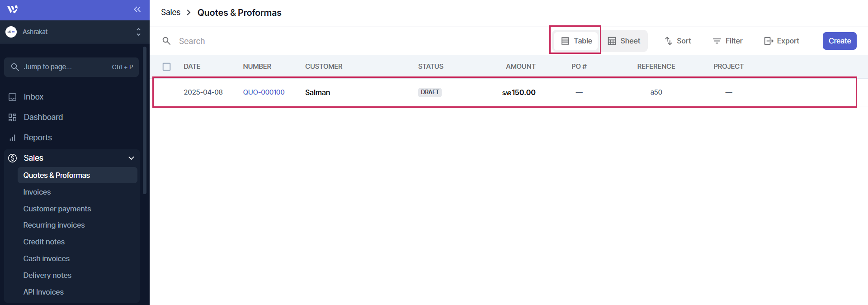Open the Filter options
Image resolution: width=868 pixels, height=305 pixels.
[x=727, y=41]
